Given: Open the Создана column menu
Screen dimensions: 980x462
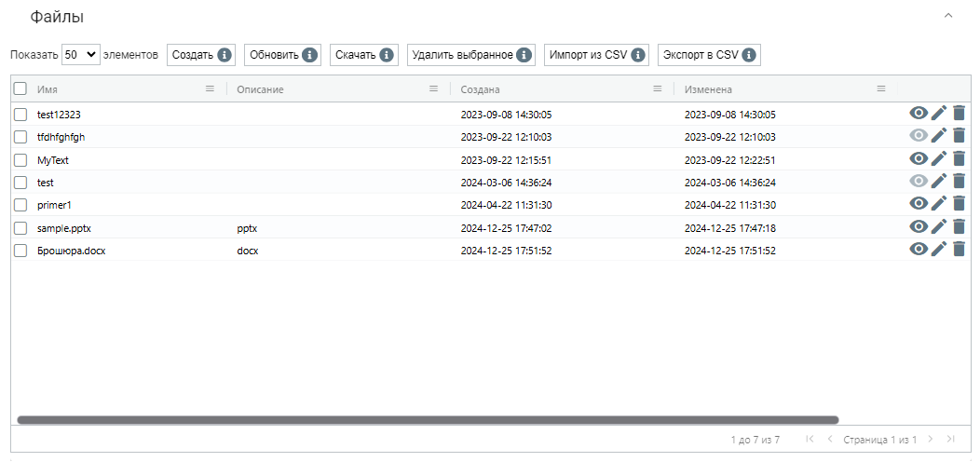Looking at the screenshot, I should pos(658,88).
